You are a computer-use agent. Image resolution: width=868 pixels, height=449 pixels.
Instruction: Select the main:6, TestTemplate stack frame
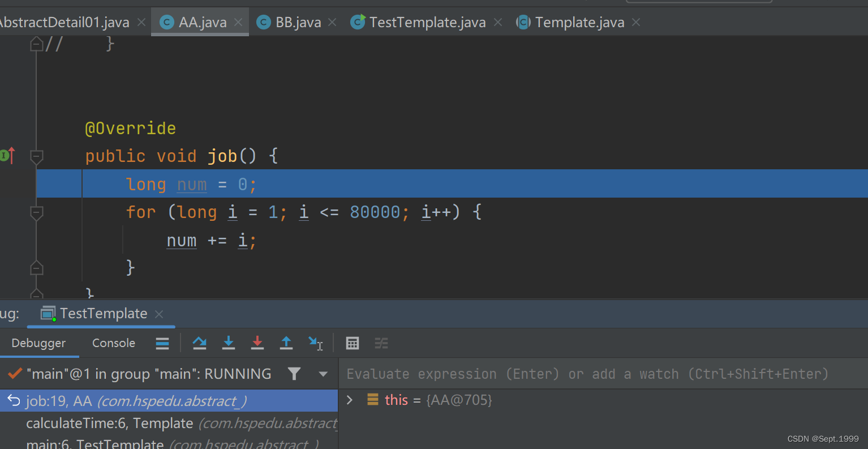coord(169,443)
